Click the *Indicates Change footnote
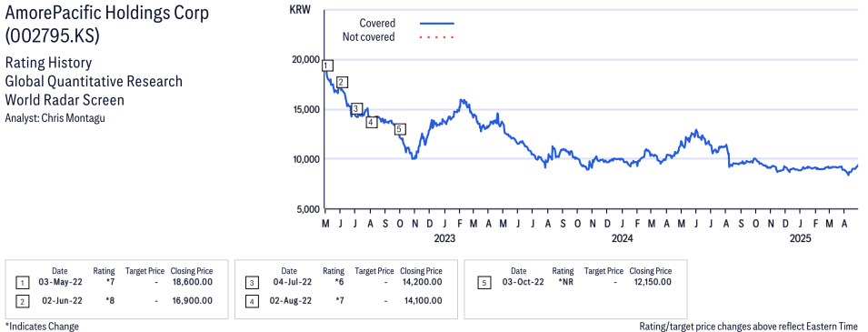 [x=42, y=327]
